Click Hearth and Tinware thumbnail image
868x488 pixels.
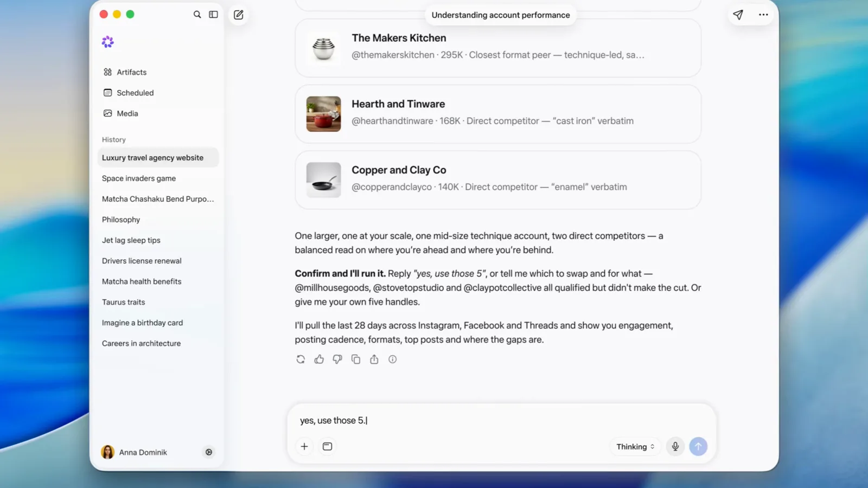pyautogui.click(x=323, y=114)
